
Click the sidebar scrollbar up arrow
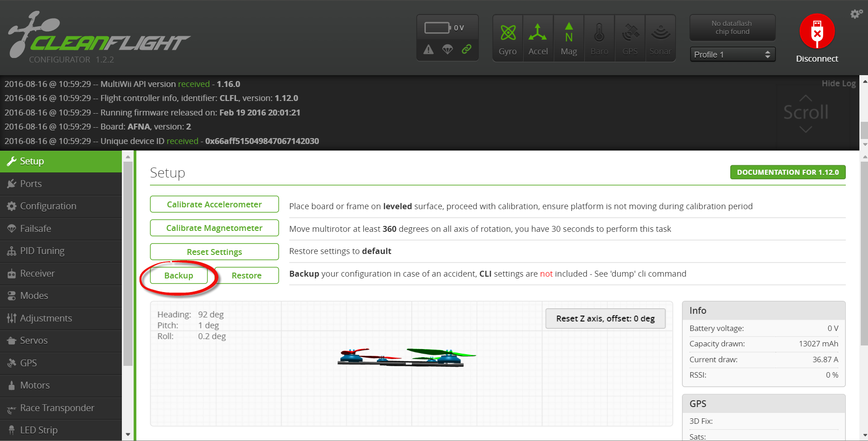128,157
